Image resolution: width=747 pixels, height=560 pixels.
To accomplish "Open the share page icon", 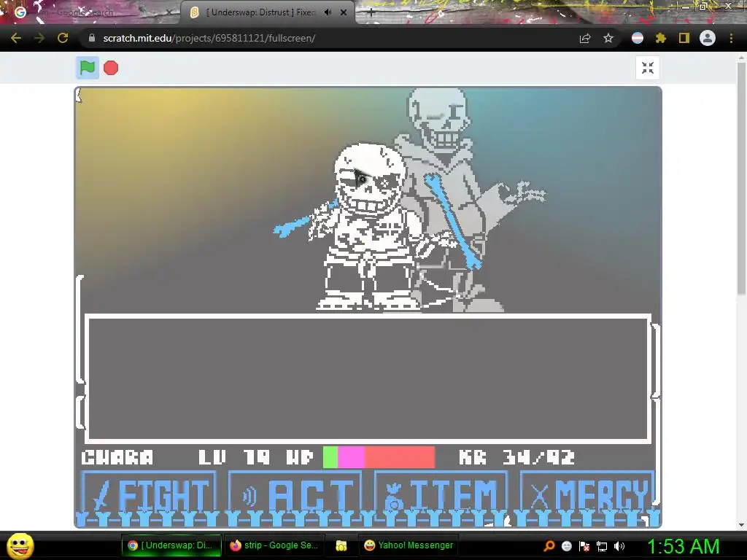I will (x=585, y=38).
